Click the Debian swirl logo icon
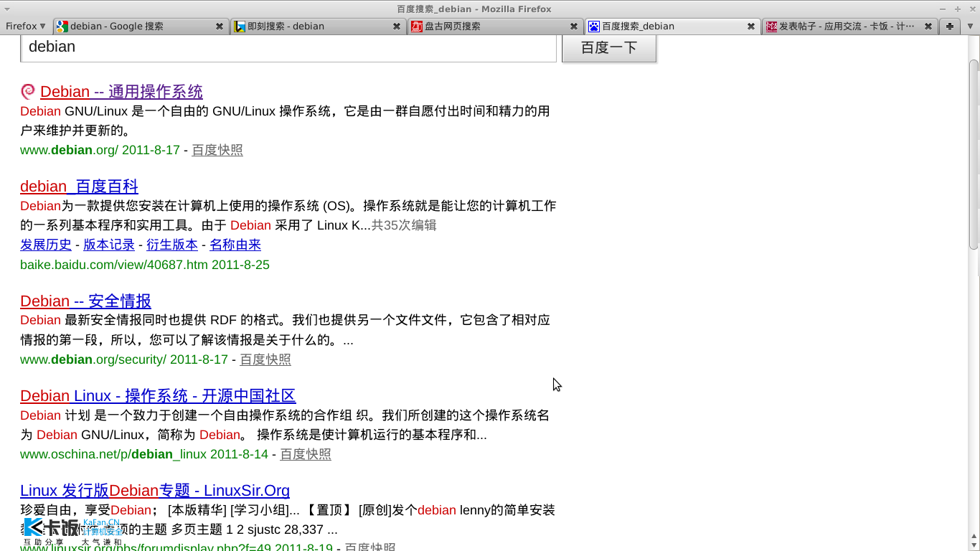Image resolution: width=980 pixels, height=551 pixels. tap(28, 91)
